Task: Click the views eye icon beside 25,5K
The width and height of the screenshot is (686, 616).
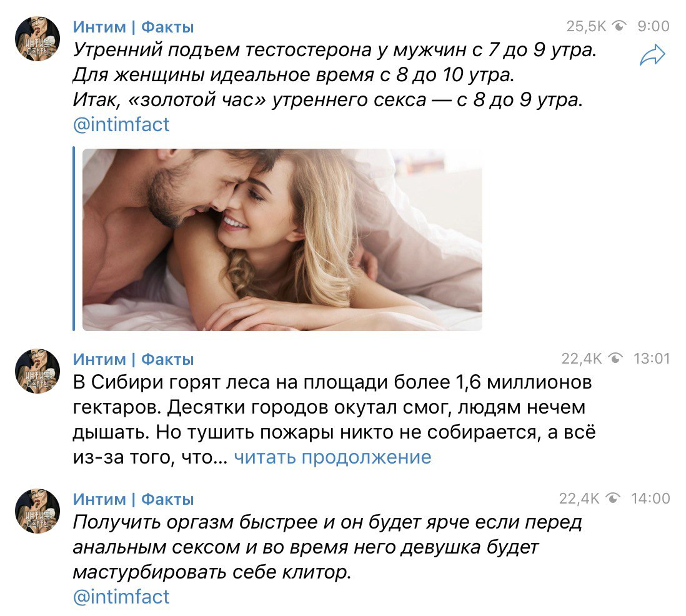Action: (x=620, y=26)
